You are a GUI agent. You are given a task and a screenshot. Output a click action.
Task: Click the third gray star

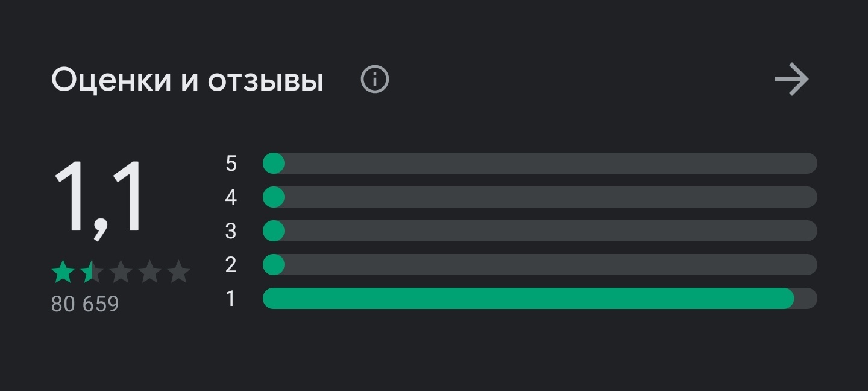tap(121, 272)
